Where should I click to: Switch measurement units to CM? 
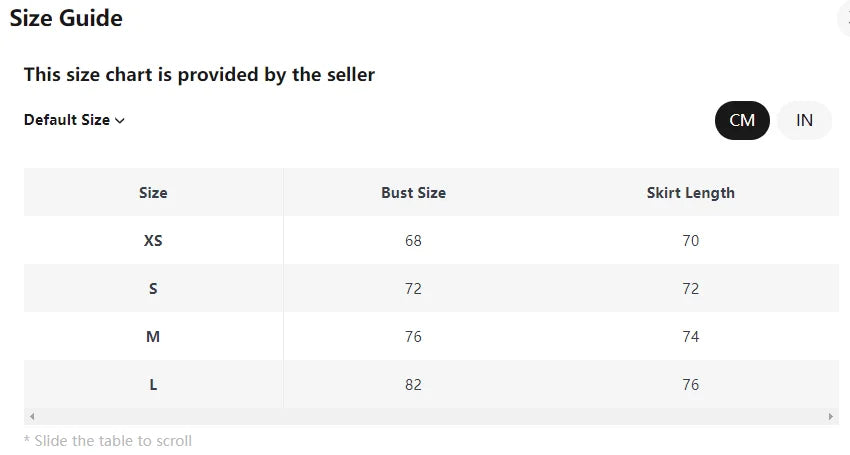(742, 120)
